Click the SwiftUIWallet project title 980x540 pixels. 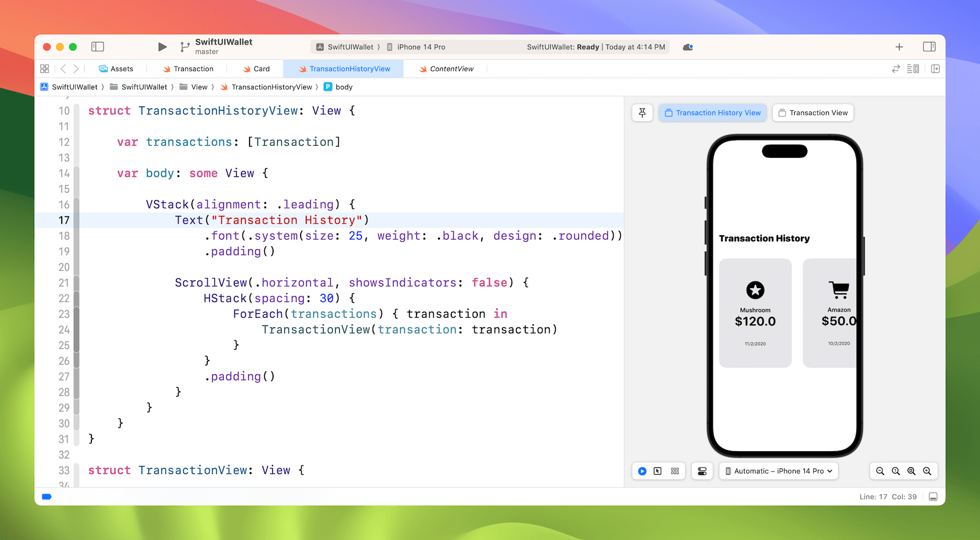click(224, 42)
